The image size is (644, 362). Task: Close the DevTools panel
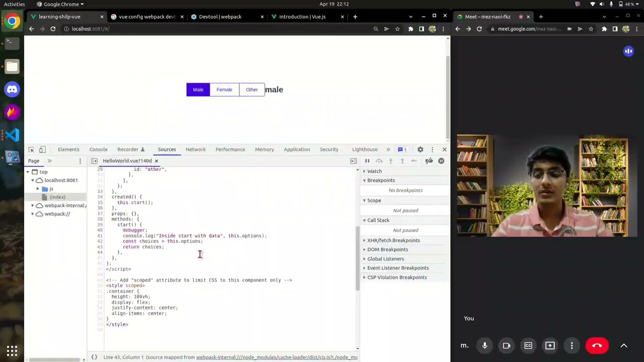(444, 149)
